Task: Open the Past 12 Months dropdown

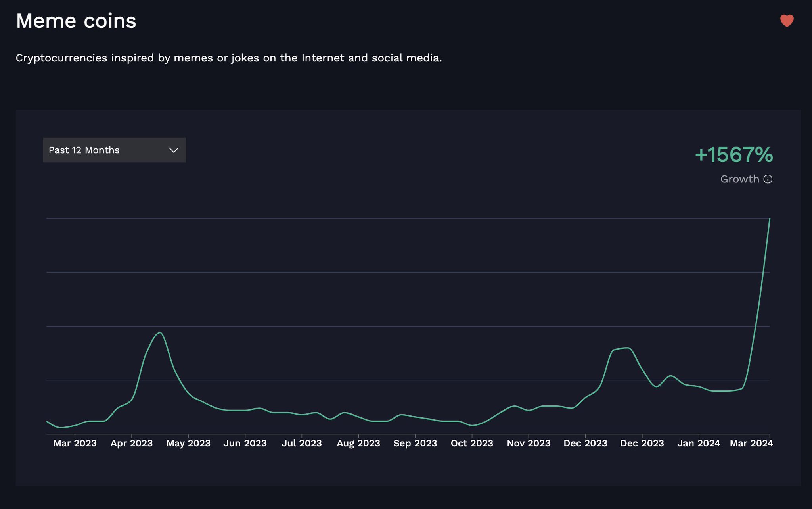Action: [x=114, y=150]
